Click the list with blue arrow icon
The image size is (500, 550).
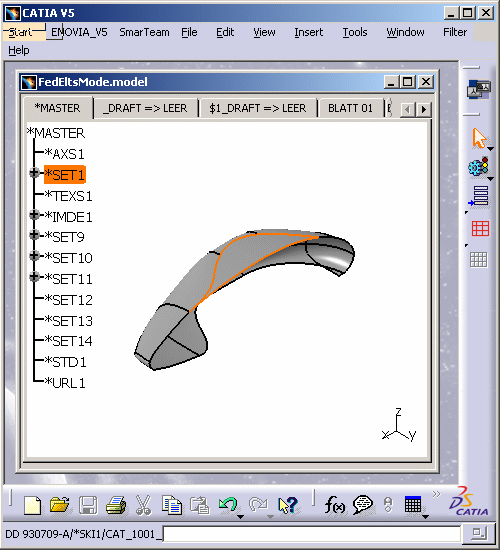tap(479, 196)
